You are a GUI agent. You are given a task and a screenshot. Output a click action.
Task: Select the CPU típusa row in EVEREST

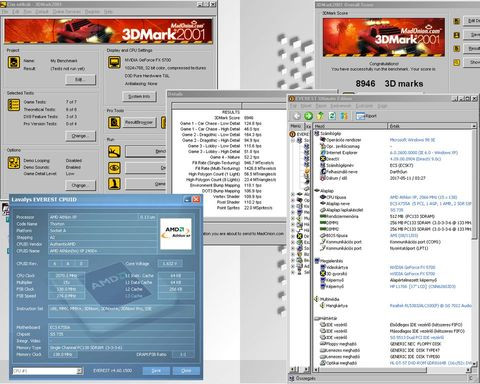[x=395, y=197]
